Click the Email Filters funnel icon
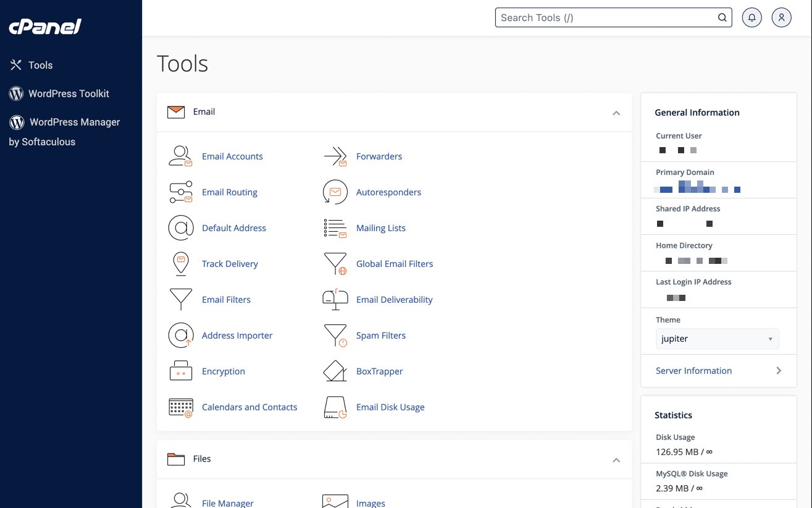 tap(180, 300)
